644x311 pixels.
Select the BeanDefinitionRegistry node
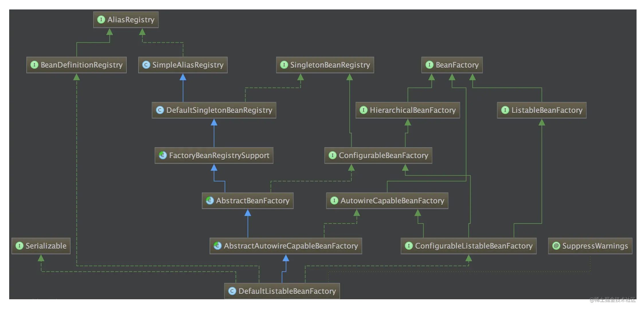pos(76,65)
